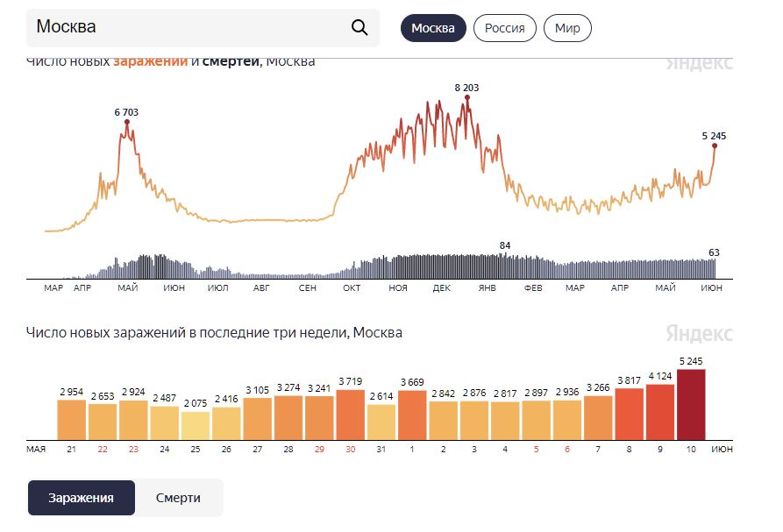Click the 8 203 peak marker
The image size is (783, 532).
[466, 98]
